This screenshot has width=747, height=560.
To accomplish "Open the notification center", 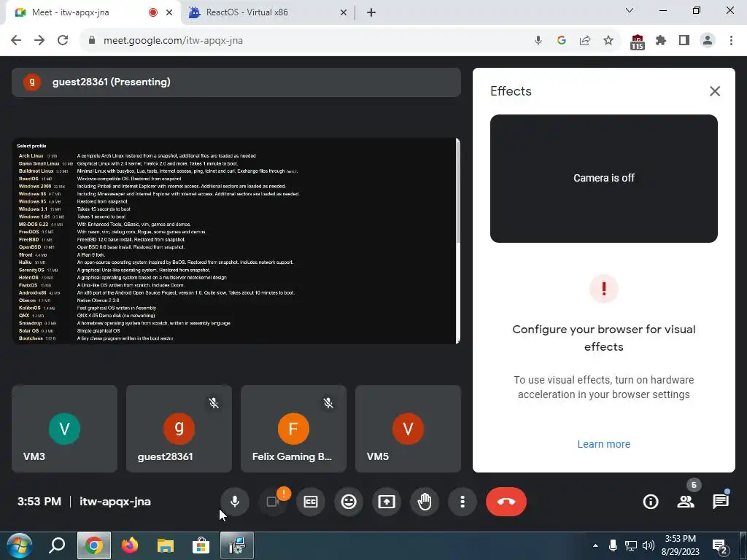I will (720, 547).
